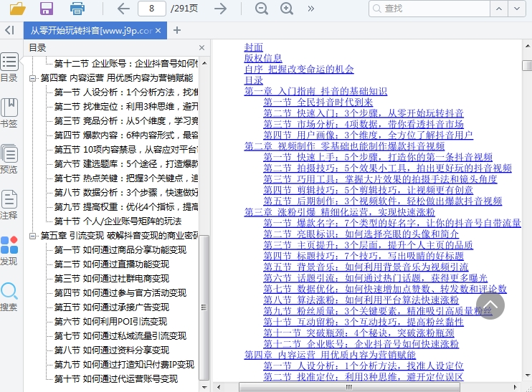Viewport: 532px width, 392px height.
Task: Click the document horizontal scrollbar thumb
Action: (x=349, y=387)
